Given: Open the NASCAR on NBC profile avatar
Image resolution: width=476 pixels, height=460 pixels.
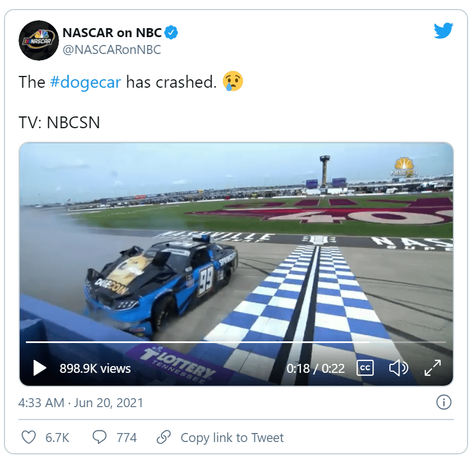Looking at the screenshot, I should pos(39,40).
